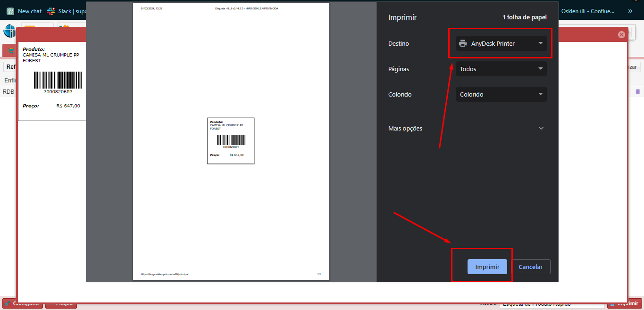Show more bookmarks with double chevron
This screenshot has width=644, height=310.
[x=630, y=11]
